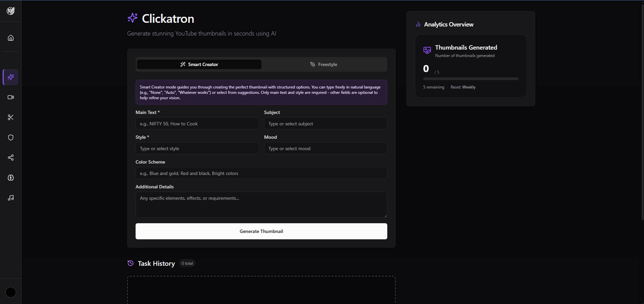The height and width of the screenshot is (304, 644).
Task: Open the share nodes sidebar icon
Action: pyautogui.click(x=11, y=158)
